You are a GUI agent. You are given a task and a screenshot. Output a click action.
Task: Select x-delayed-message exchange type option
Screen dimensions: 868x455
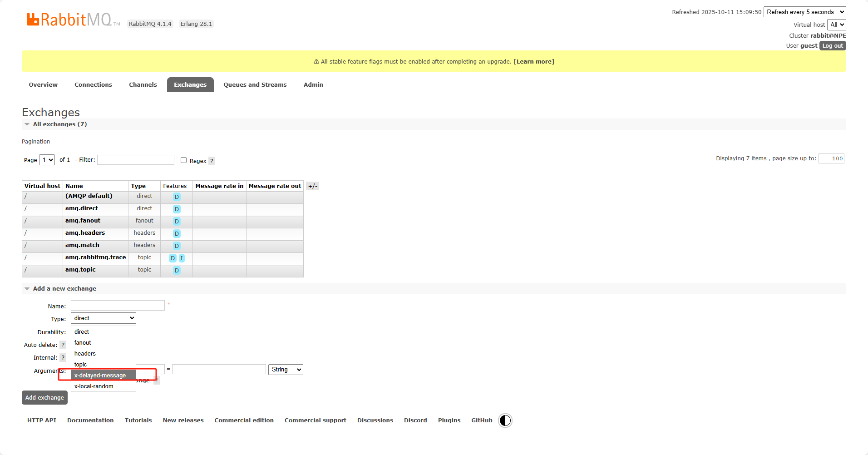[x=100, y=376]
